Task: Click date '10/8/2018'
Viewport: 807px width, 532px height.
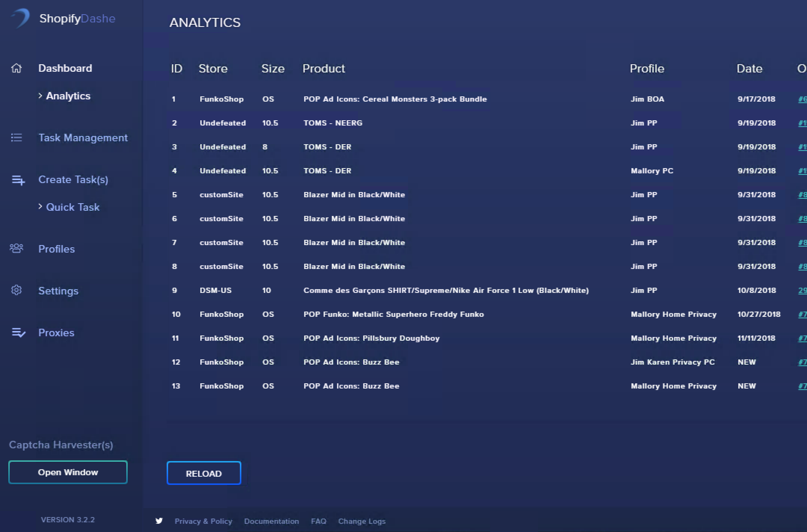Action: (x=757, y=290)
